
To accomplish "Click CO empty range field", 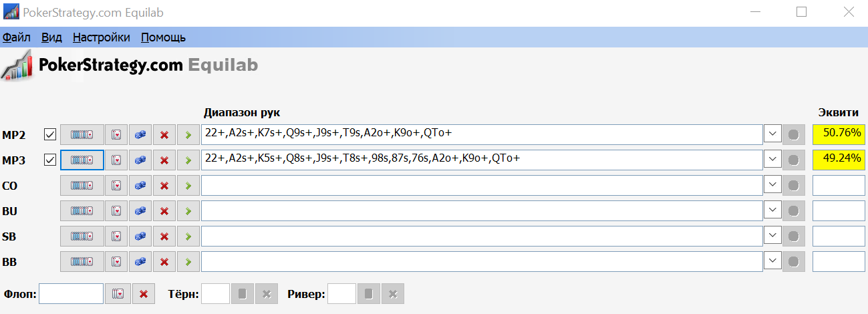I will 482,186.
